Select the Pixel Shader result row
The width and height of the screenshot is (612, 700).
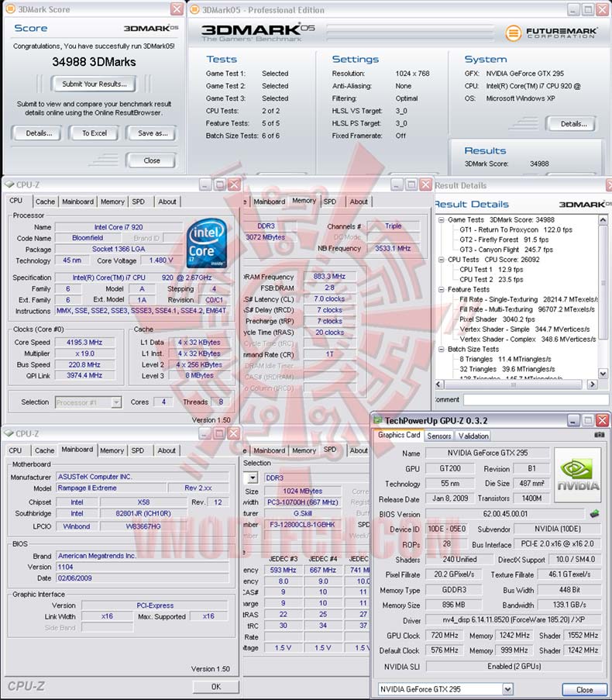tap(497, 319)
